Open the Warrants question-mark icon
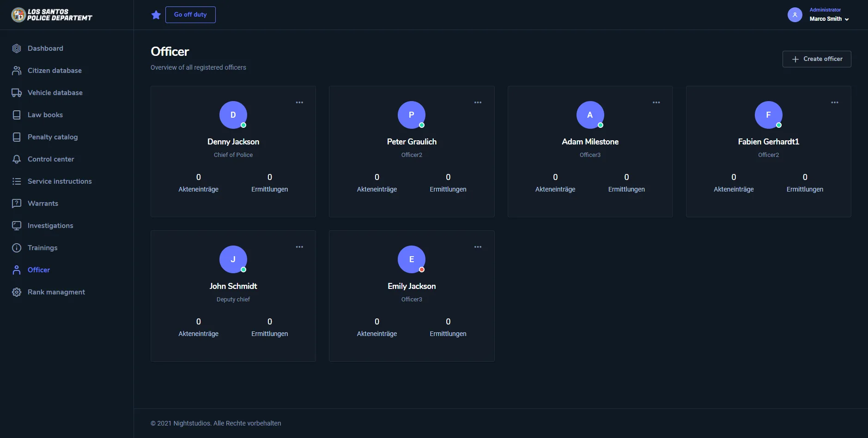The width and height of the screenshot is (868, 438). (17, 204)
